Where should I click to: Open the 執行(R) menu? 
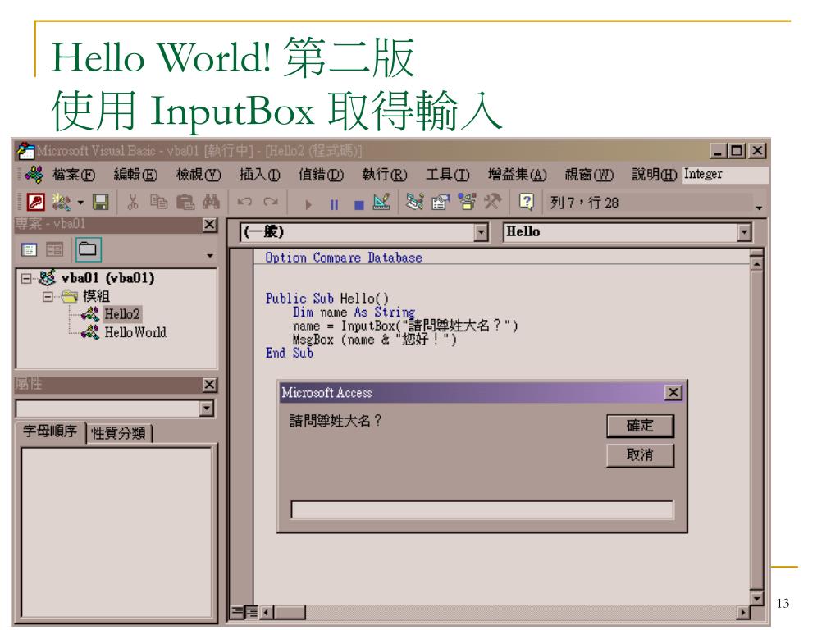(384, 175)
